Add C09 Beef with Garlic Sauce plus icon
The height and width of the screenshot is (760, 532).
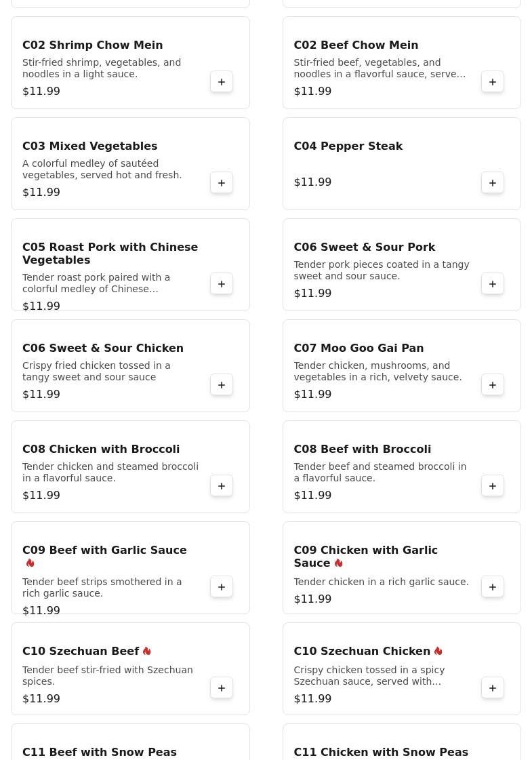[222, 587]
